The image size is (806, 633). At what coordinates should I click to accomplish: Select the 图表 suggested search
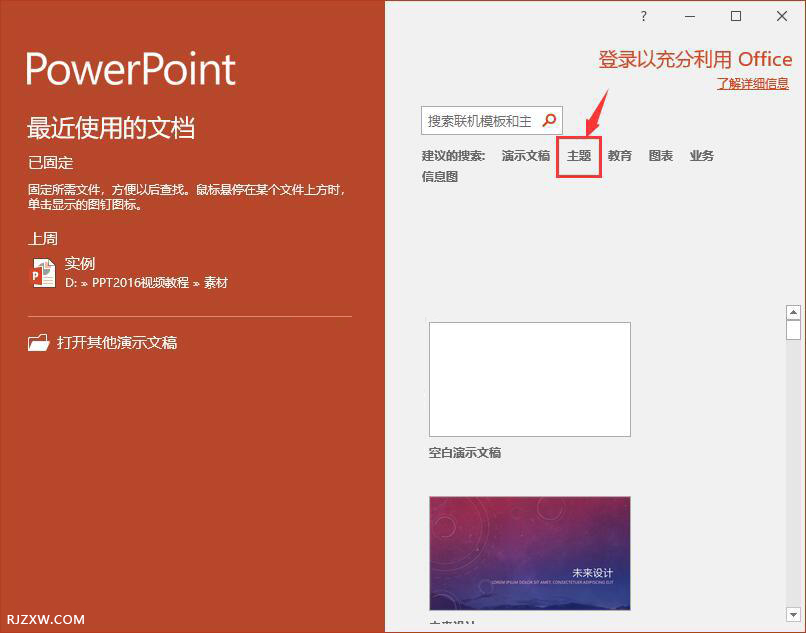tap(660, 156)
